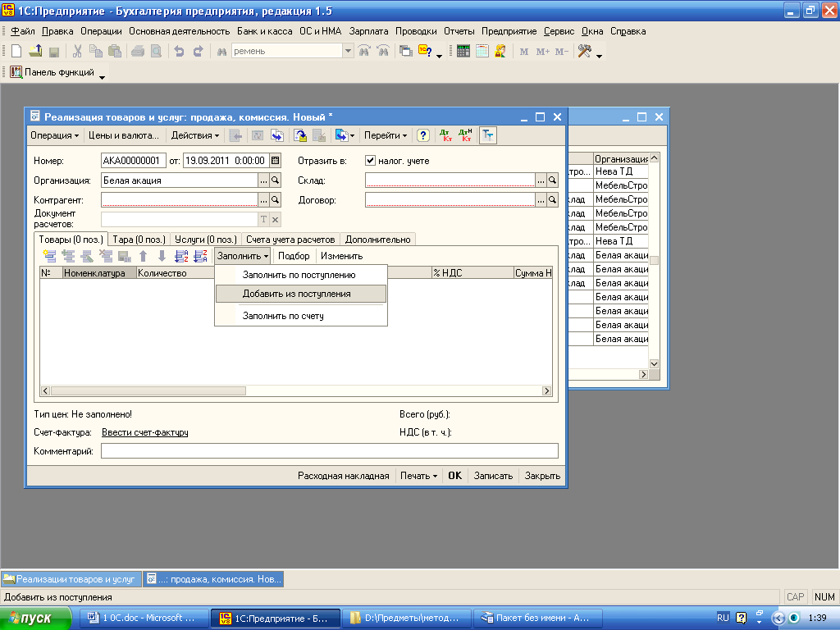Open the Банк и касса menu
Viewport: 840px width, 630px height.
265,31
